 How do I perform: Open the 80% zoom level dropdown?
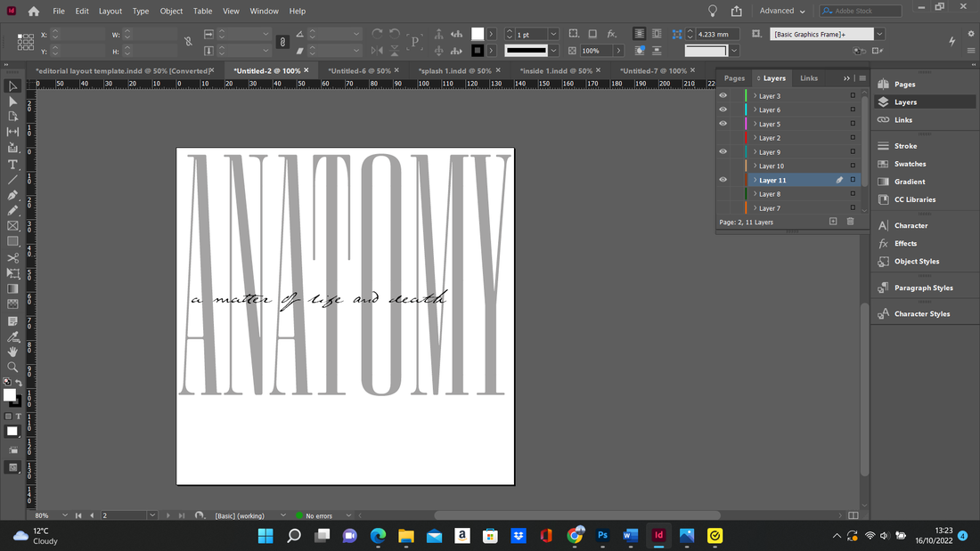pos(64,515)
